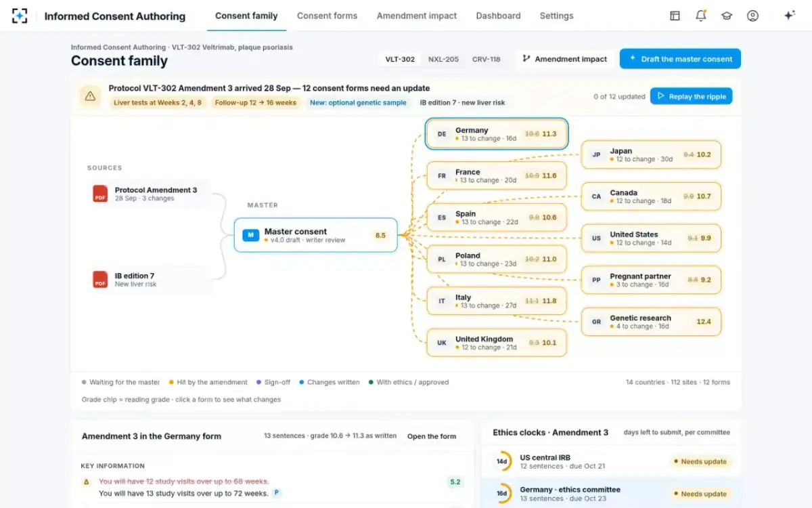This screenshot has width=812, height=508.
Task: Select the Japan consent form card
Action: pos(651,155)
